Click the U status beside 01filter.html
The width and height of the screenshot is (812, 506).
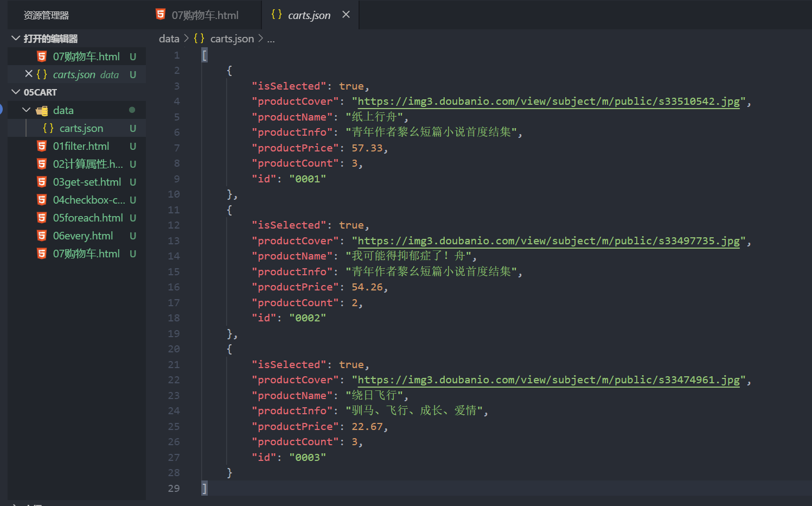click(132, 147)
